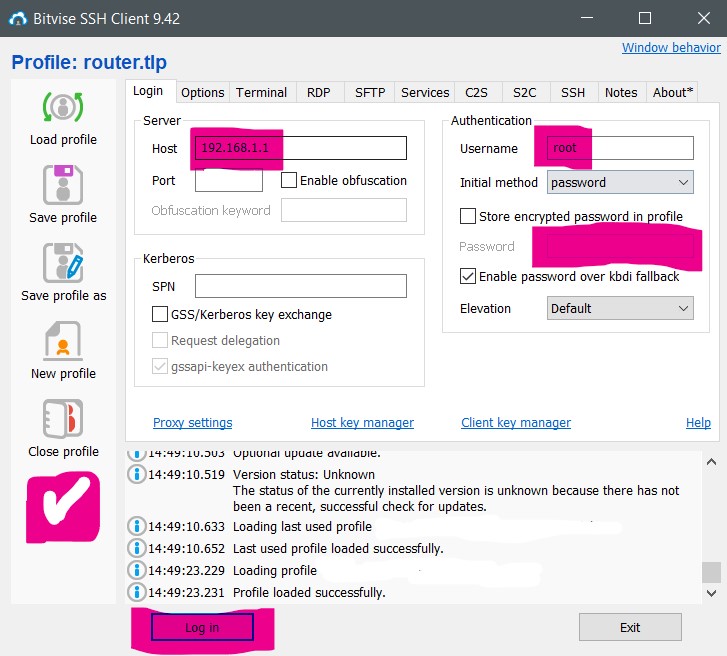727x656 pixels.
Task: Open the RDP tab
Action: point(319,92)
